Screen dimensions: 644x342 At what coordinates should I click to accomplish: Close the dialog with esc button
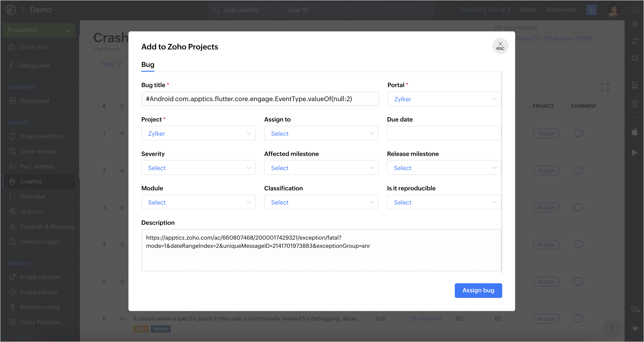[500, 46]
